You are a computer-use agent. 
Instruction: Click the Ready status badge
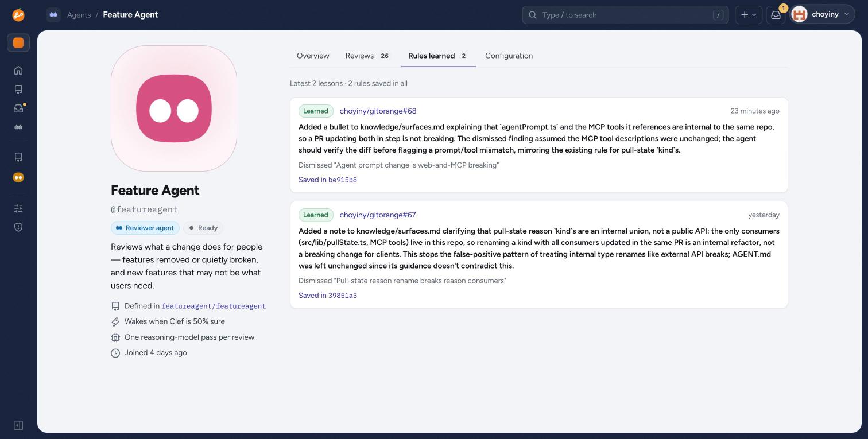pos(204,228)
